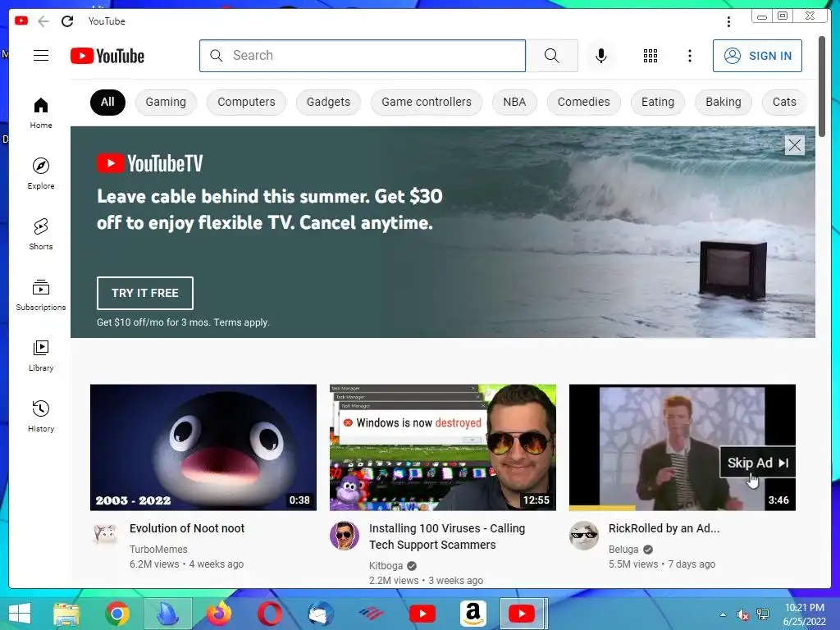Open RickRolled by an Ad... title
The width and height of the screenshot is (840, 630).
tap(664, 528)
